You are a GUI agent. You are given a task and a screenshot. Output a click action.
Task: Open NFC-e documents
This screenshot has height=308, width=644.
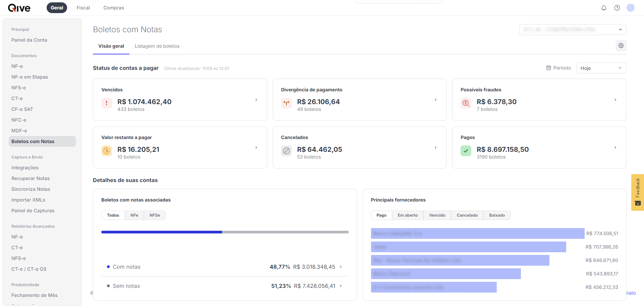coord(42,120)
